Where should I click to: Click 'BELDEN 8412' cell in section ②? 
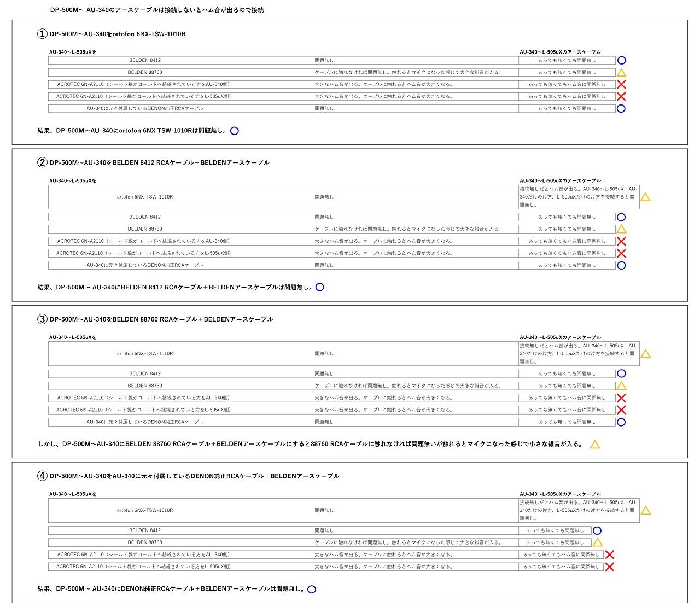pyautogui.click(x=145, y=217)
